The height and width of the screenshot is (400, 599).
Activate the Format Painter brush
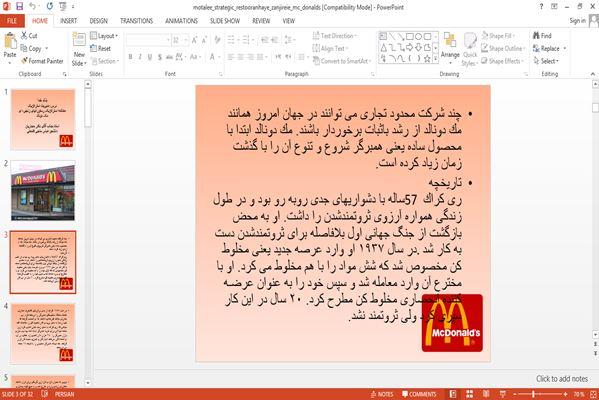click(x=42, y=61)
